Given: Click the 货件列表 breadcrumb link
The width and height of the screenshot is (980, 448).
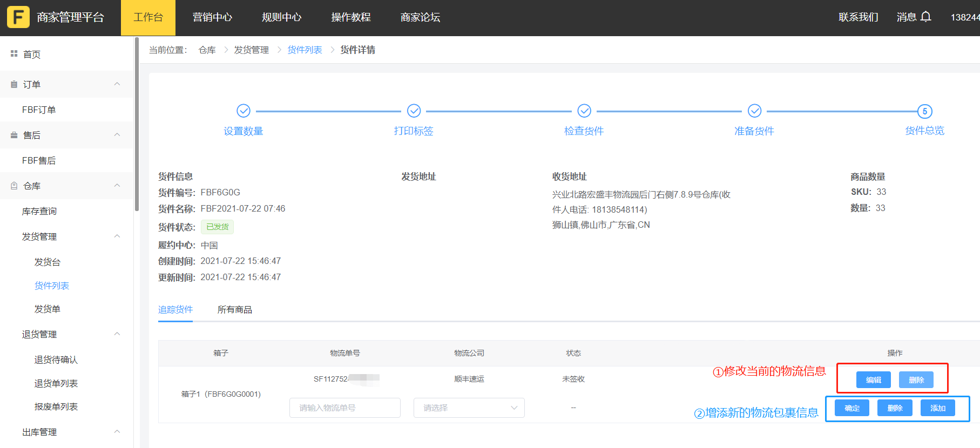Looking at the screenshot, I should click(305, 50).
